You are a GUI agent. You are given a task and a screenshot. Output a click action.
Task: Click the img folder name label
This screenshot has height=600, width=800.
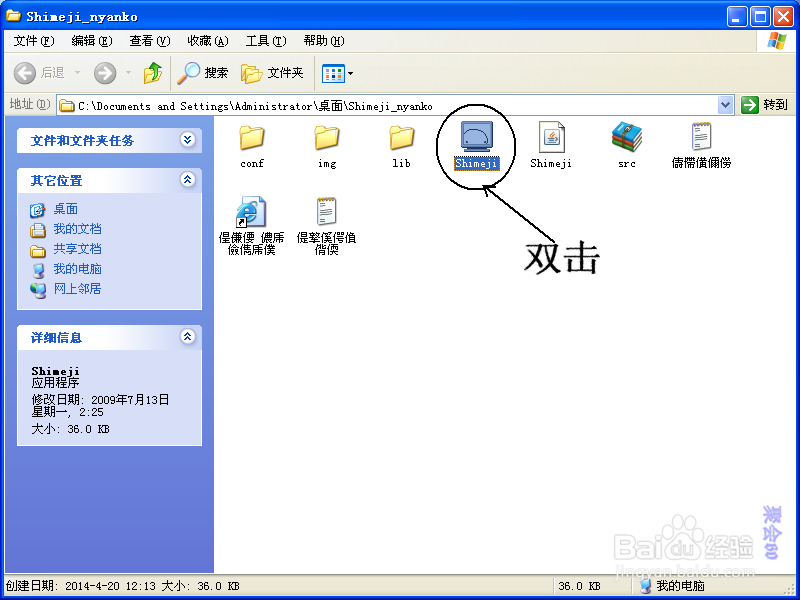tap(327, 164)
